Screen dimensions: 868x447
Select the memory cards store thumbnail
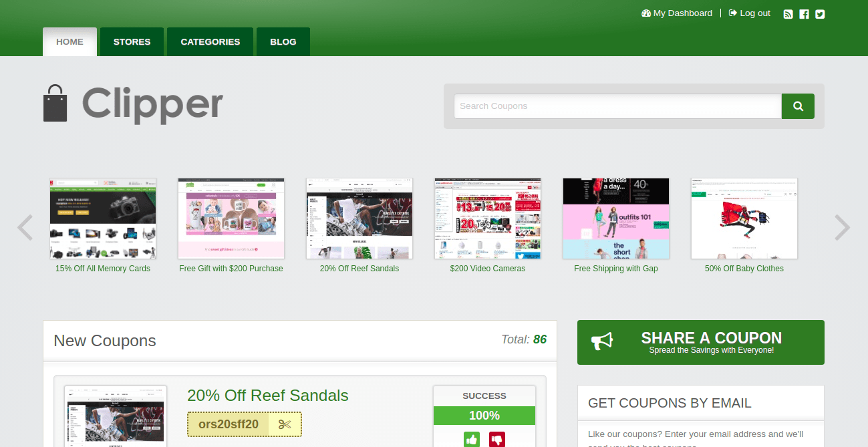pyautogui.click(x=103, y=218)
